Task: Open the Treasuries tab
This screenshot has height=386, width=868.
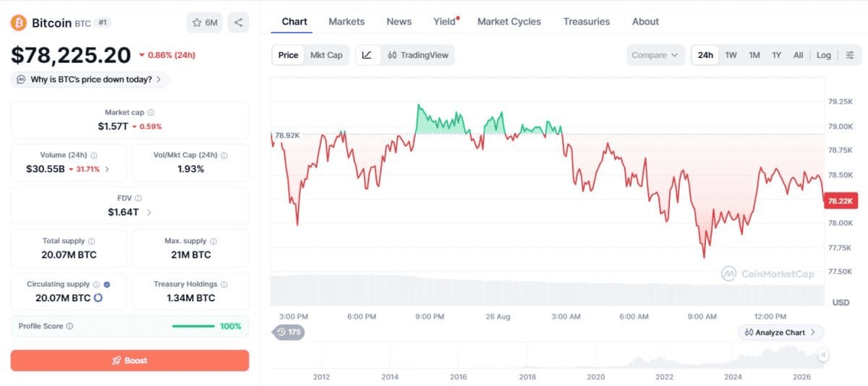Action: tap(587, 22)
